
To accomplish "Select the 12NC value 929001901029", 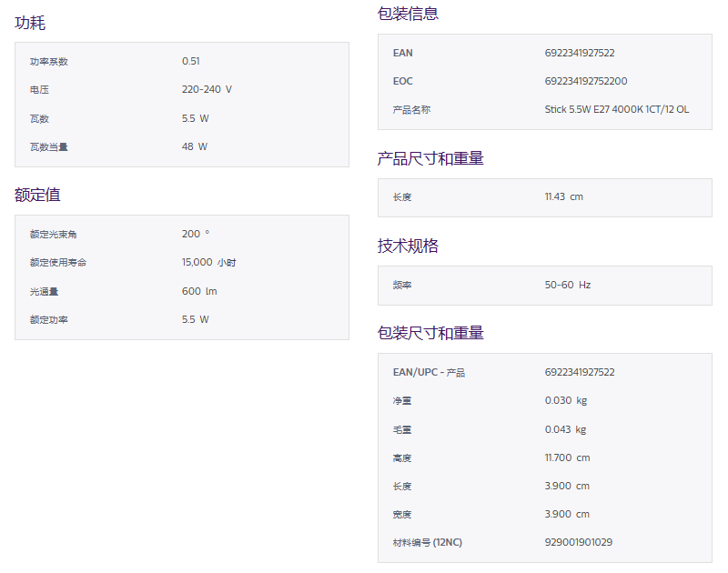I will [x=579, y=542].
